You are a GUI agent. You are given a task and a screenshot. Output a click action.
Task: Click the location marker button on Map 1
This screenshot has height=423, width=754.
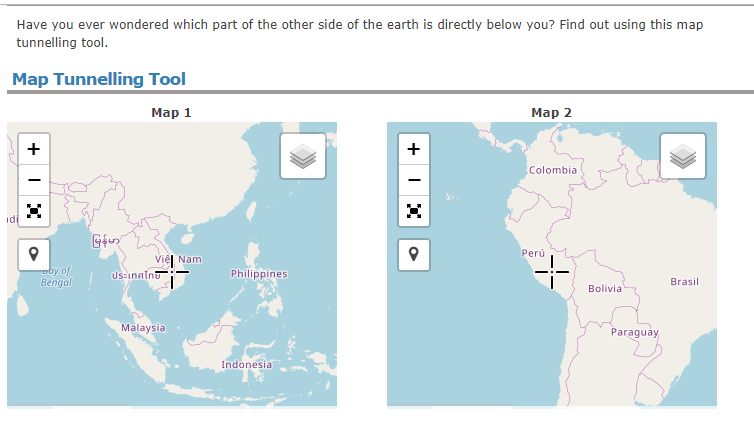coord(34,252)
